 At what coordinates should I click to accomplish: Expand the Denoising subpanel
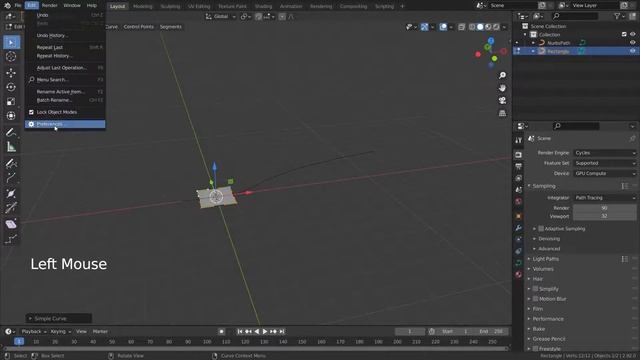(549, 239)
